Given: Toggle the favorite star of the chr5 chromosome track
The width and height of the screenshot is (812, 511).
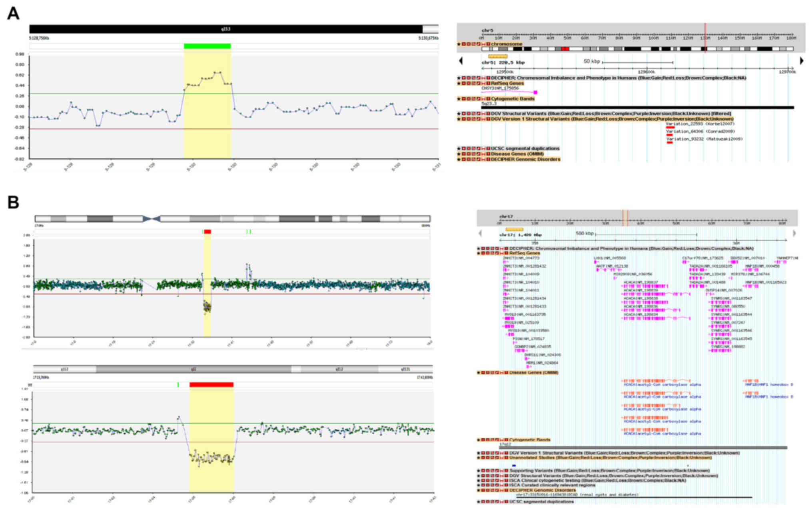Looking at the screenshot, I should (459, 44).
